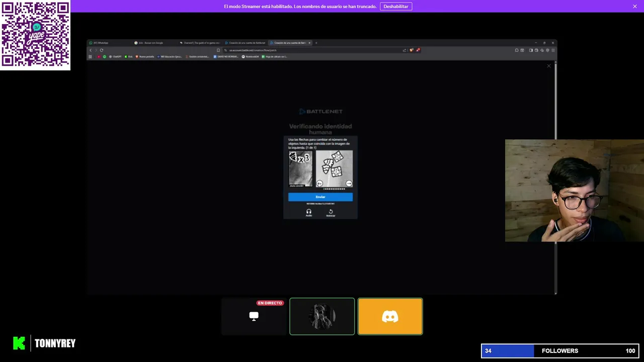Click the share icon in address bar
This screenshot has height=362, width=644.
pos(405,50)
